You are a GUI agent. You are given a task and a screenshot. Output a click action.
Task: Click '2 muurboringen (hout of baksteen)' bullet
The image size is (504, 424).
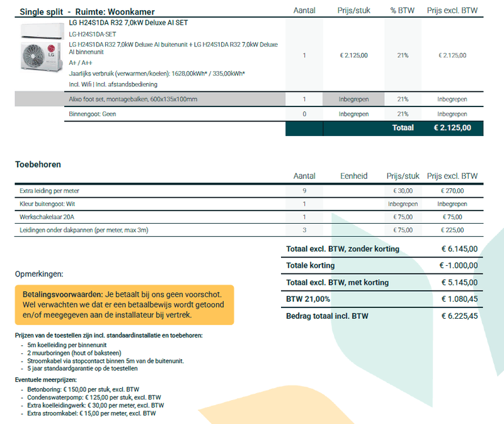(x=74, y=353)
